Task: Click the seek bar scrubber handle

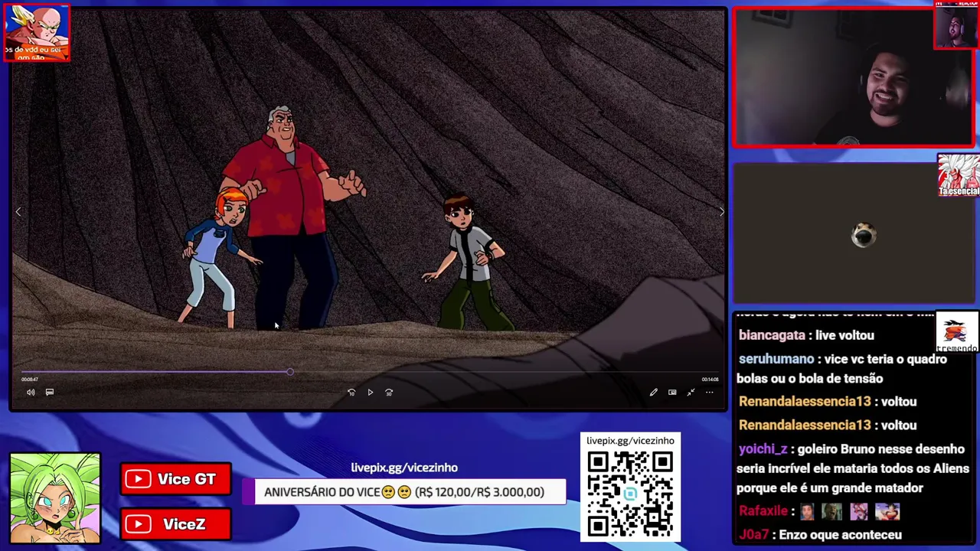Action: pos(290,372)
